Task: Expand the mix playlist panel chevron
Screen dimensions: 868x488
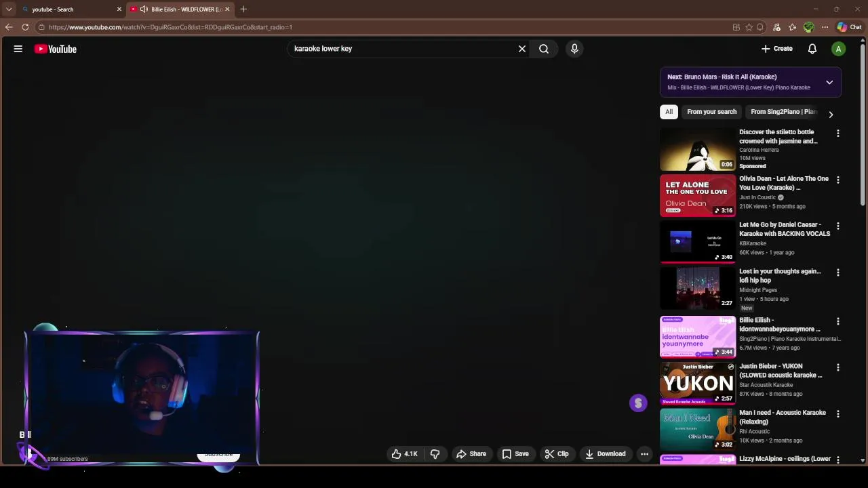Action: 829,82
